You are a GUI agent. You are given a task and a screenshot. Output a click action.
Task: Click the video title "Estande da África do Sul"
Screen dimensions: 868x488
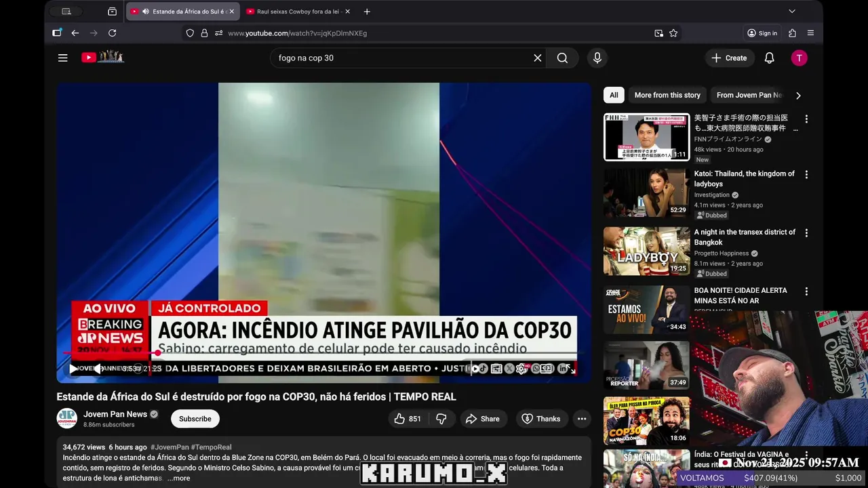click(x=256, y=396)
